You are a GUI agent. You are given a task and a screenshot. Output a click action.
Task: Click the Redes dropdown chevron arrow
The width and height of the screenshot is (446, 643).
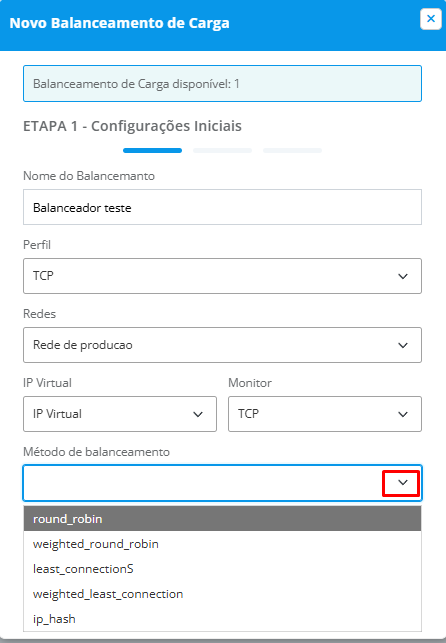403,345
